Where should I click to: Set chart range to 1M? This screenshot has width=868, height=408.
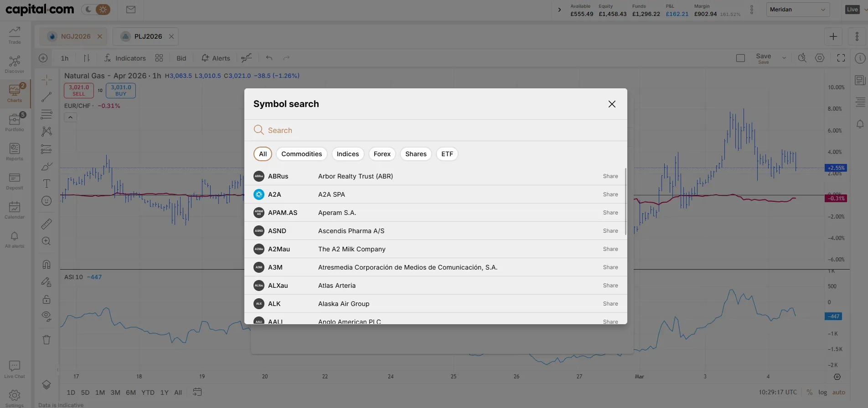click(100, 393)
